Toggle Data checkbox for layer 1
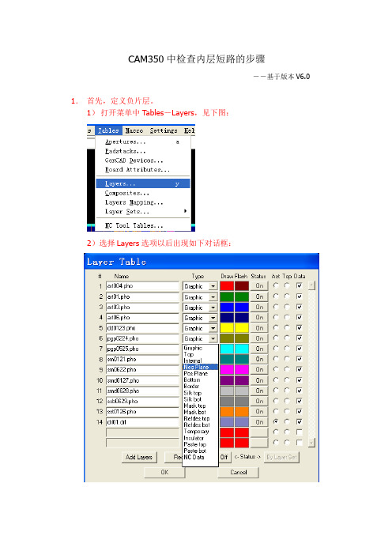 point(300,285)
